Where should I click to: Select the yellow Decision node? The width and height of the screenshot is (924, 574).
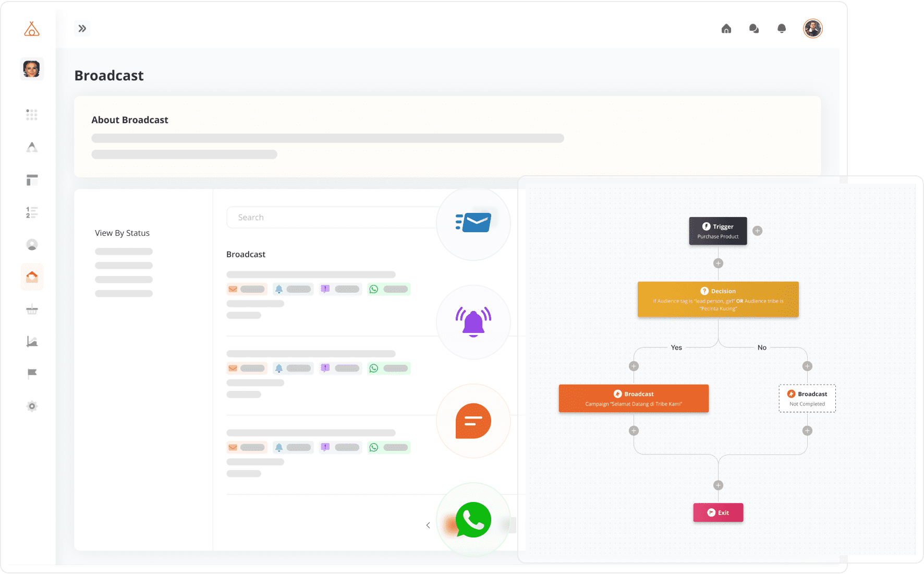tap(718, 300)
